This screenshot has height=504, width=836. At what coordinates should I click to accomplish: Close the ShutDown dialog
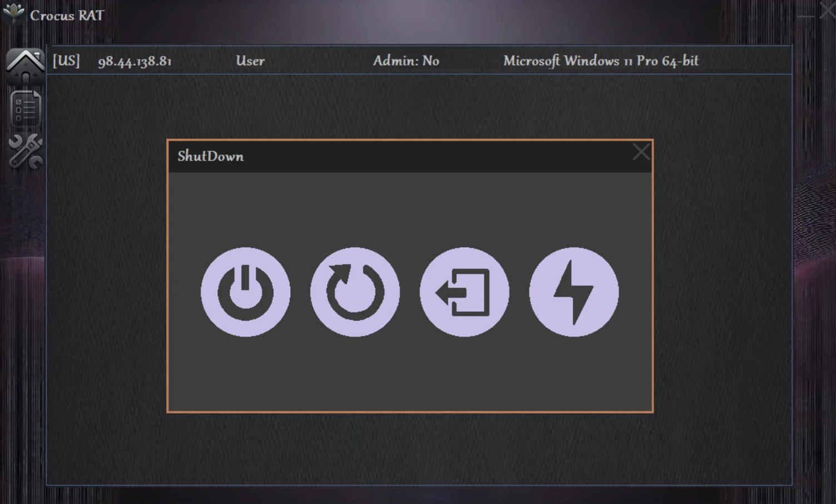641,152
